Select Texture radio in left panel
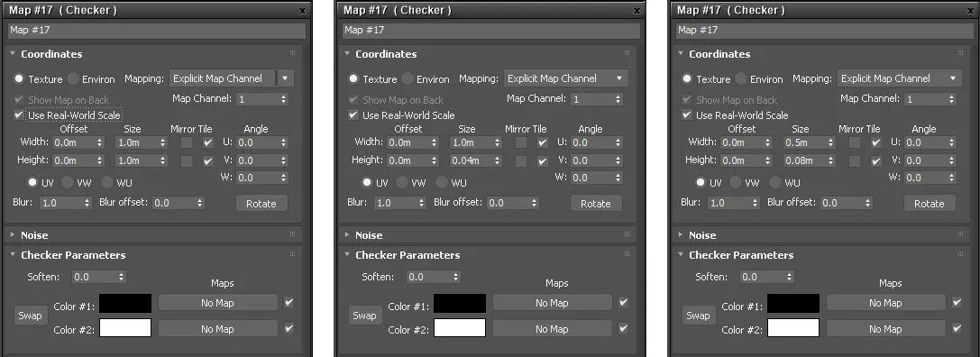This screenshot has width=980, height=357. pyautogui.click(x=19, y=78)
